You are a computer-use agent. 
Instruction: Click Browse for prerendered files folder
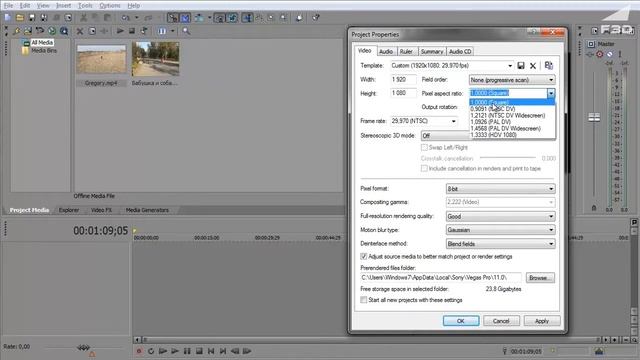[540, 278]
